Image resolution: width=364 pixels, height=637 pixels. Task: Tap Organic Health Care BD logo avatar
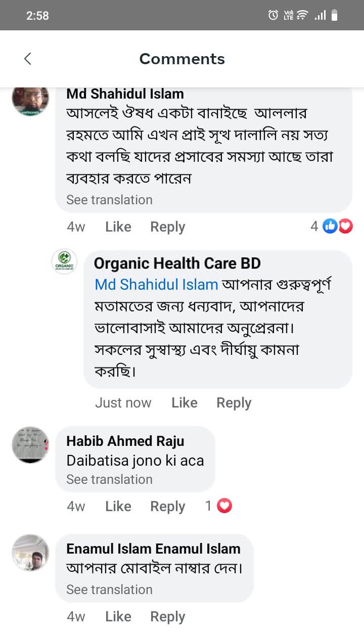coord(65,262)
